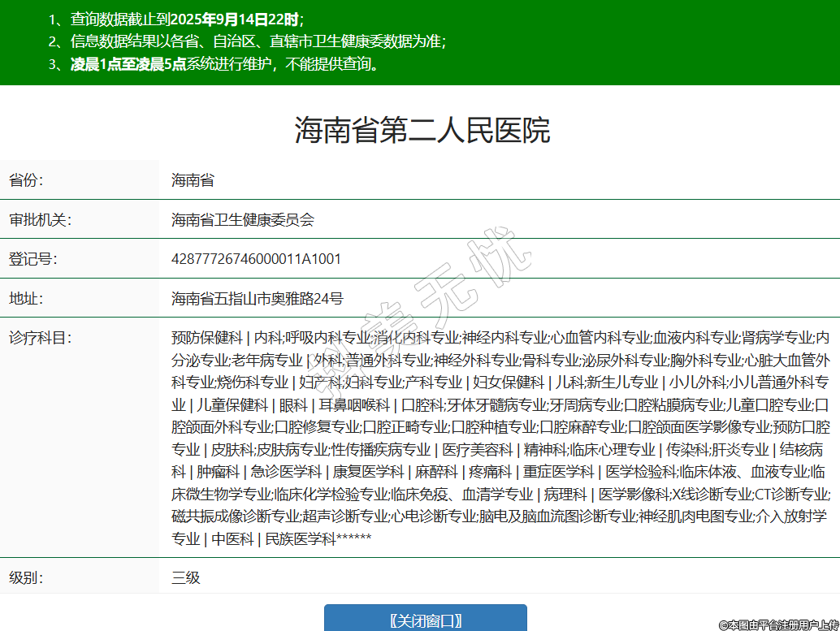This screenshot has width=840, height=631.
Task: Click the address 海南省五指山市奥雅路24号
Action: (x=257, y=299)
